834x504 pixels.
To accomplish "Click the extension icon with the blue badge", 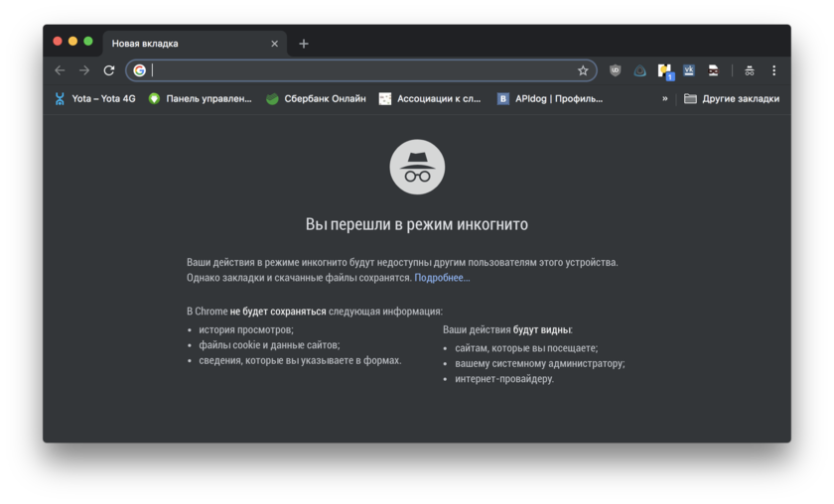I will tap(665, 71).
